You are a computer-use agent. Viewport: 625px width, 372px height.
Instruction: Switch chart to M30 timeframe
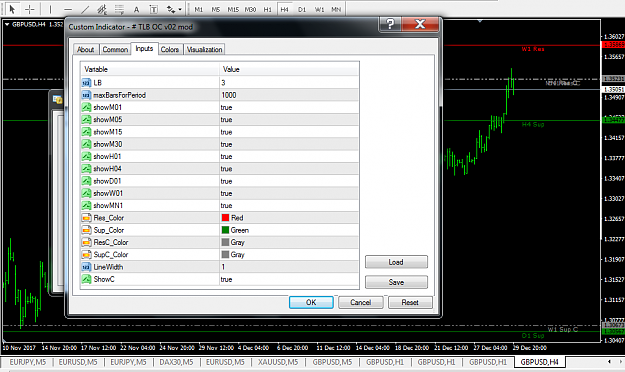pyautogui.click(x=250, y=9)
